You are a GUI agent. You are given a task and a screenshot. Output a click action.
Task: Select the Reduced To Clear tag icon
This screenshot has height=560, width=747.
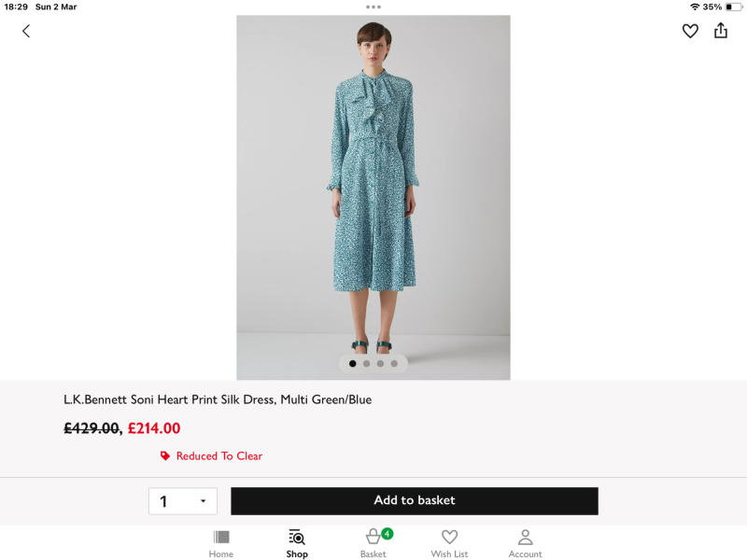[163, 455]
